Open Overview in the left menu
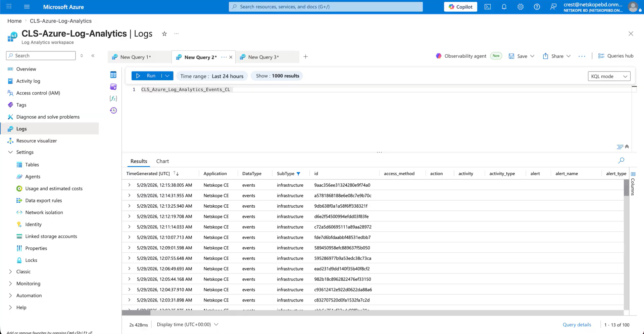 (26, 69)
